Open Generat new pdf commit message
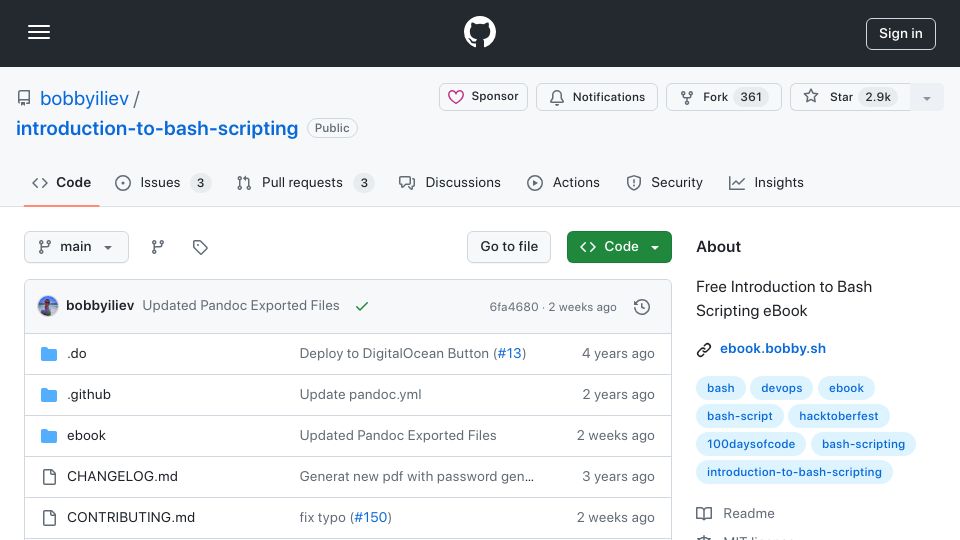 416,476
